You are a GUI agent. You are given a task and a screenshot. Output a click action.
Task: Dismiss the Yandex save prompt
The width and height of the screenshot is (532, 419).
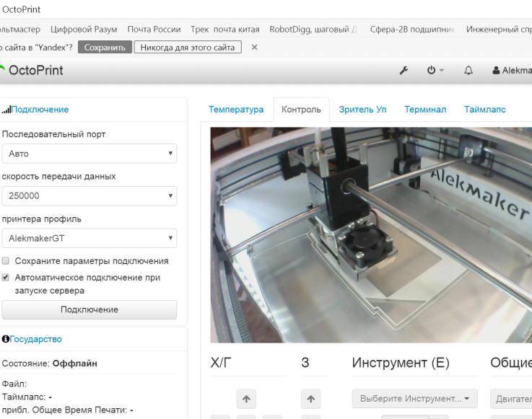[x=254, y=48]
